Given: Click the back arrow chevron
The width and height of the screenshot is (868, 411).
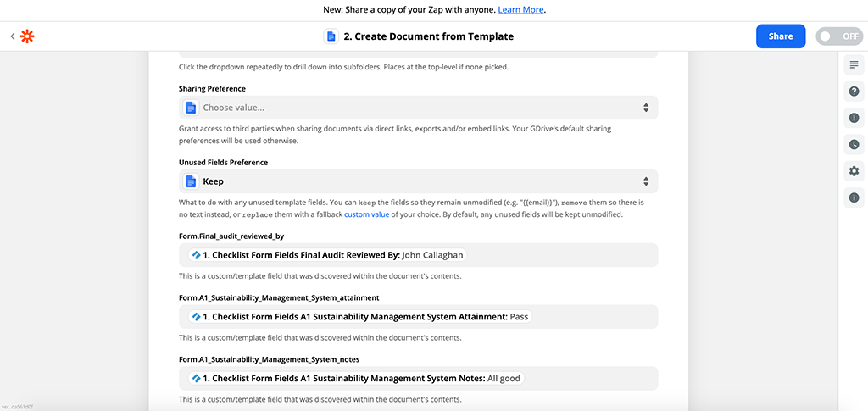Looking at the screenshot, I should click(x=12, y=36).
